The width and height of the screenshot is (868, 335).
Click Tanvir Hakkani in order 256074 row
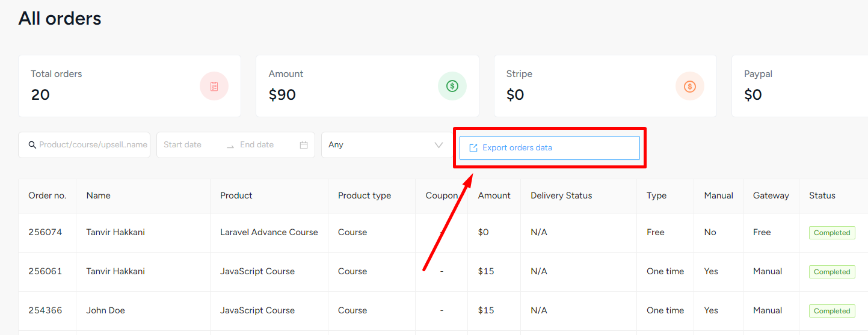[x=115, y=232]
